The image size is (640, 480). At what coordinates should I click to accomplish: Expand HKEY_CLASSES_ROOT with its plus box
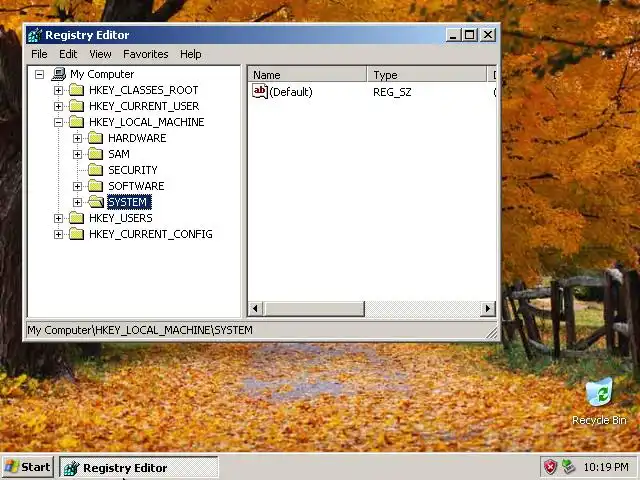(x=58, y=90)
